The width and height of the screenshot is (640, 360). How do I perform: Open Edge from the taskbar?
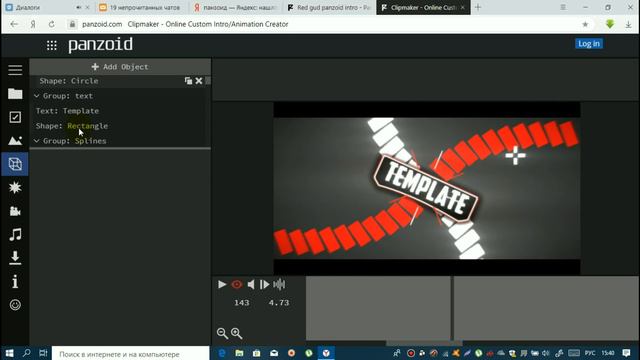point(222,353)
